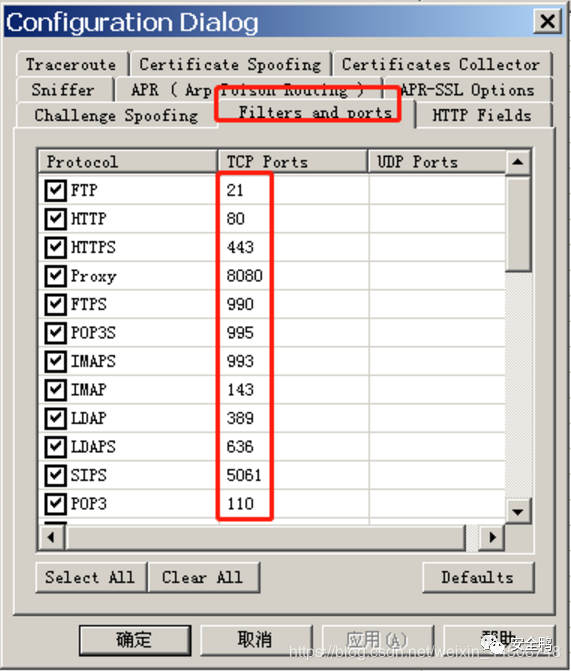Open the Certificate Spoofing tab
This screenshot has height=671, width=571.
231,64
